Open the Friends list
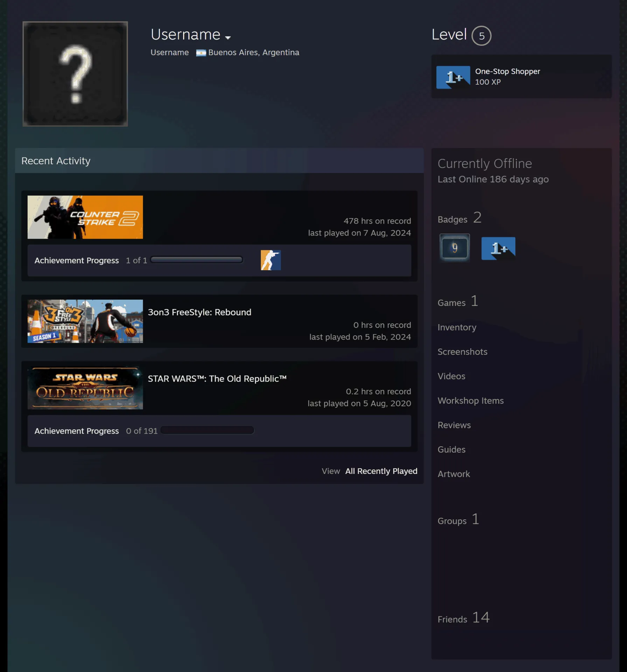Screen dimensions: 627x672 click(x=452, y=619)
